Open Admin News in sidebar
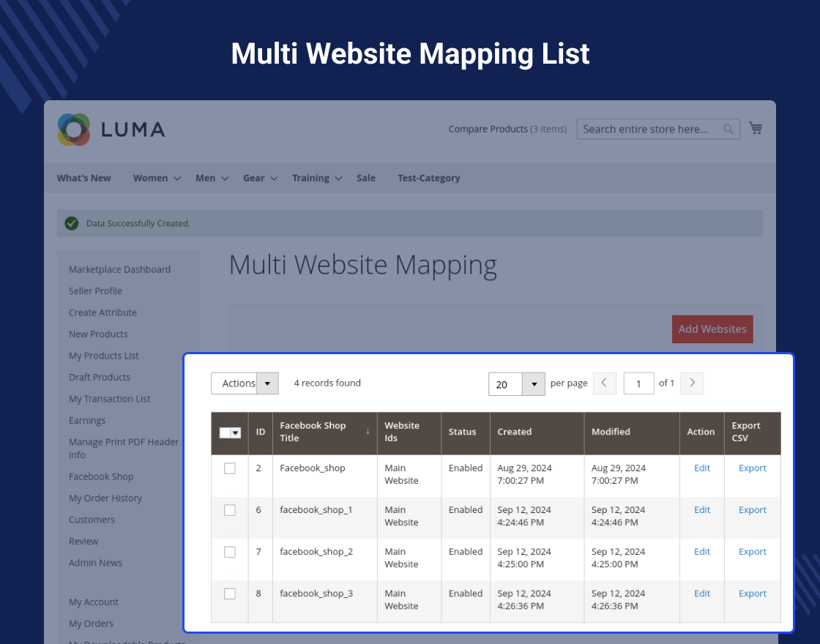The width and height of the screenshot is (820, 644). coord(95,563)
